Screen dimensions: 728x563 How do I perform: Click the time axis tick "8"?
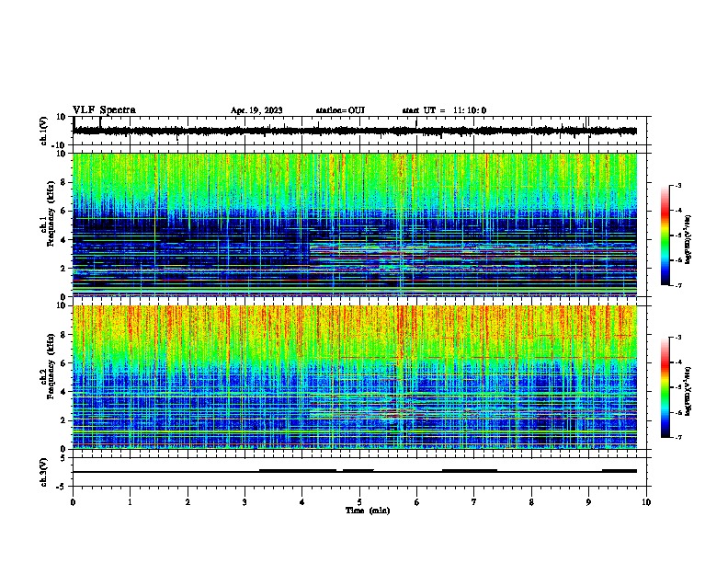(x=531, y=502)
